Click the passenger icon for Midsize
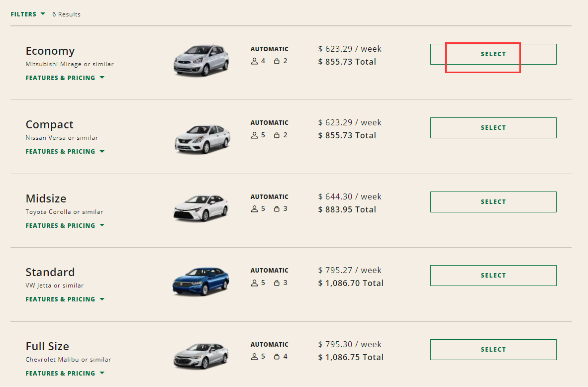 [255, 209]
